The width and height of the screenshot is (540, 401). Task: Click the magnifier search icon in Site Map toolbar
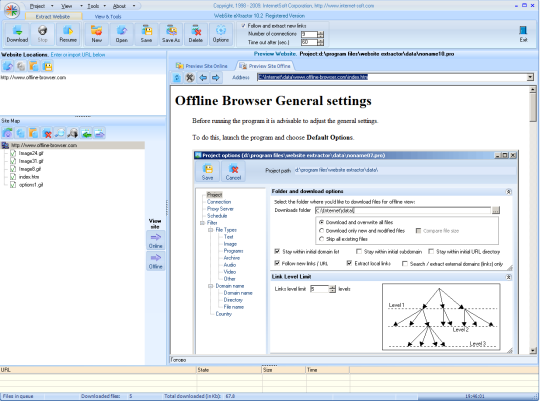(x=60, y=133)
